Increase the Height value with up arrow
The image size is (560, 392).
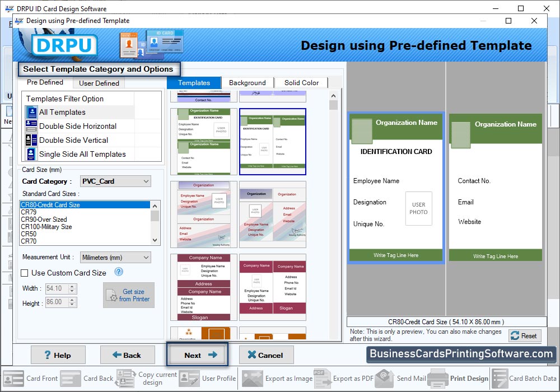tap(72, 300)
